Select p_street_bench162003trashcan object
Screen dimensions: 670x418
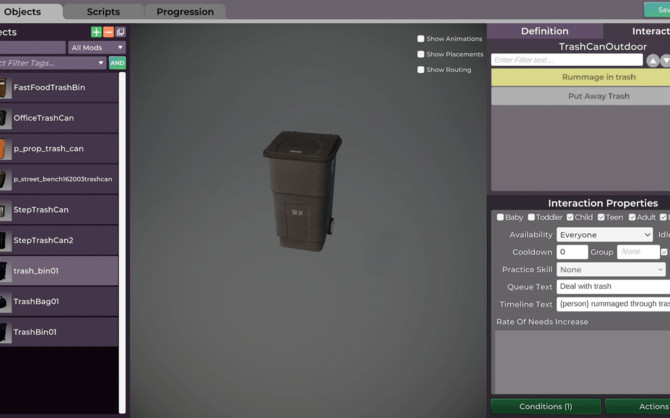tap(59, 179)
